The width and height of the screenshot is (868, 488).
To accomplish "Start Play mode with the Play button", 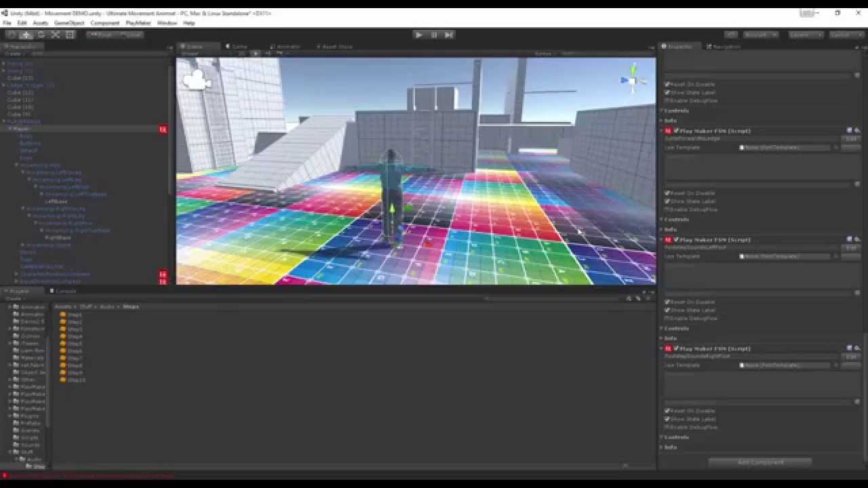I will click(418, 35).
